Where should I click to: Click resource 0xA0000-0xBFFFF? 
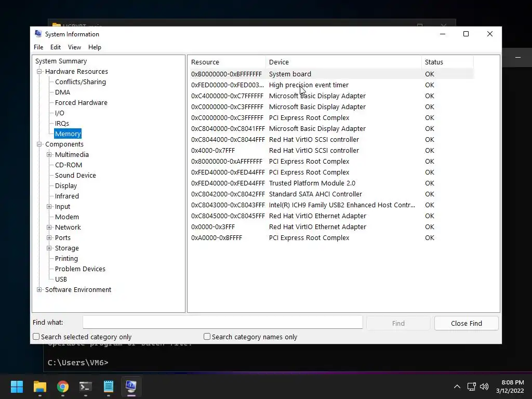pyautogui.click(x=217, y=238)
